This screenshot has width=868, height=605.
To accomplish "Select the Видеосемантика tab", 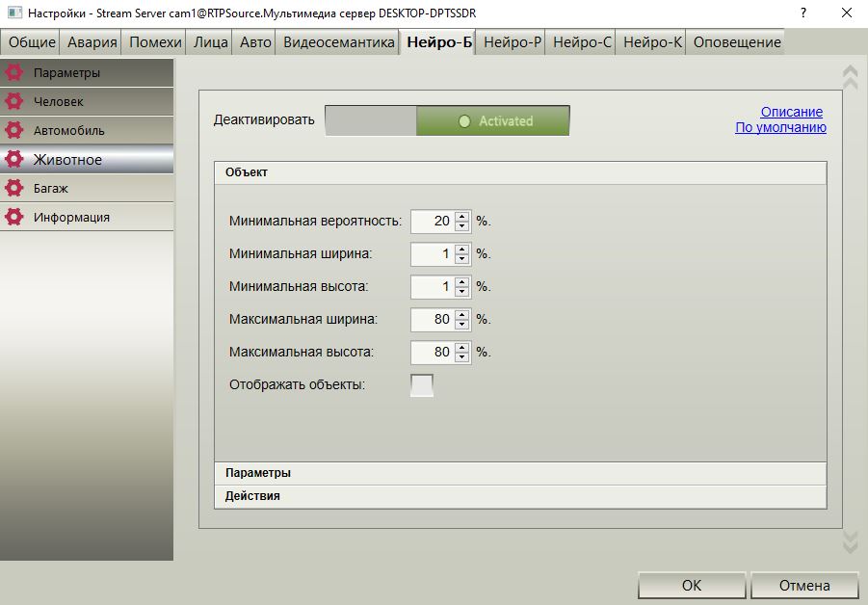I will 339,42.
